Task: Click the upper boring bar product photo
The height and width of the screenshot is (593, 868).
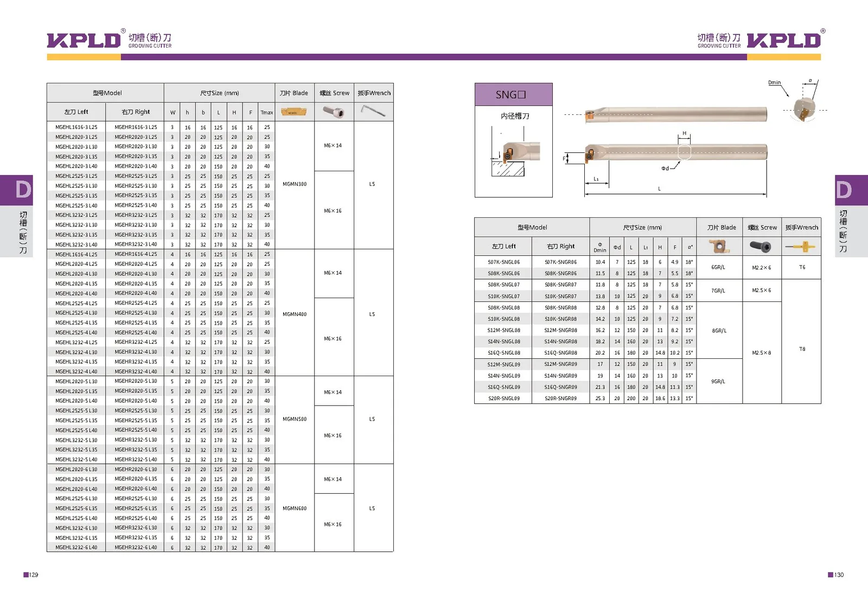Action: (676, 114)
